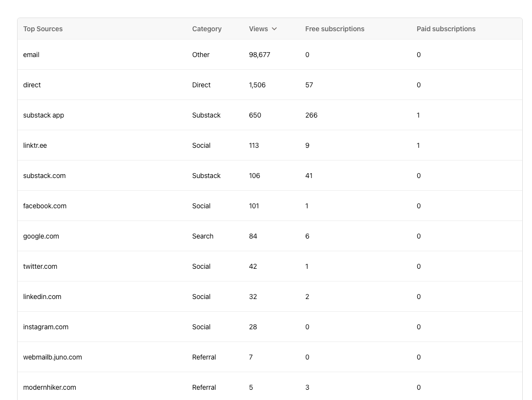Click free subscriptions 6 for google.com
The image size is (532, 400).
[307, 236]
